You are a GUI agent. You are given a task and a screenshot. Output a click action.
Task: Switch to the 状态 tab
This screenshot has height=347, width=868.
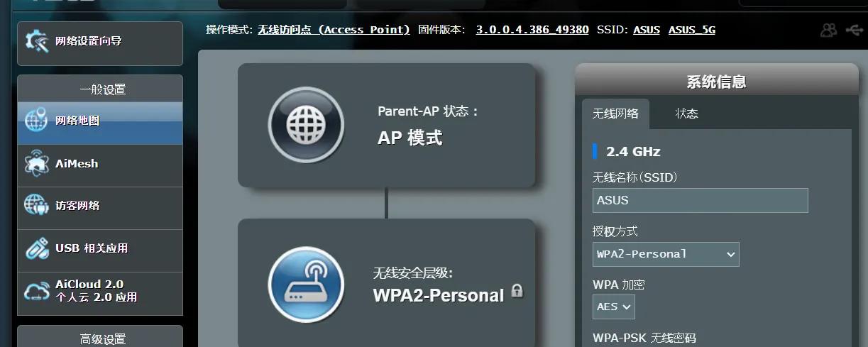pyautogui.click(x=686, y=114)
